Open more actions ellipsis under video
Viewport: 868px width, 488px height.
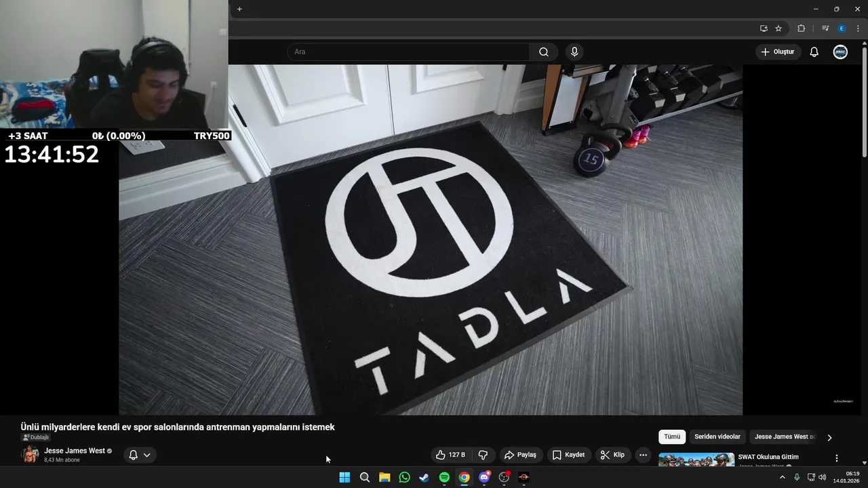pos(644,455)
